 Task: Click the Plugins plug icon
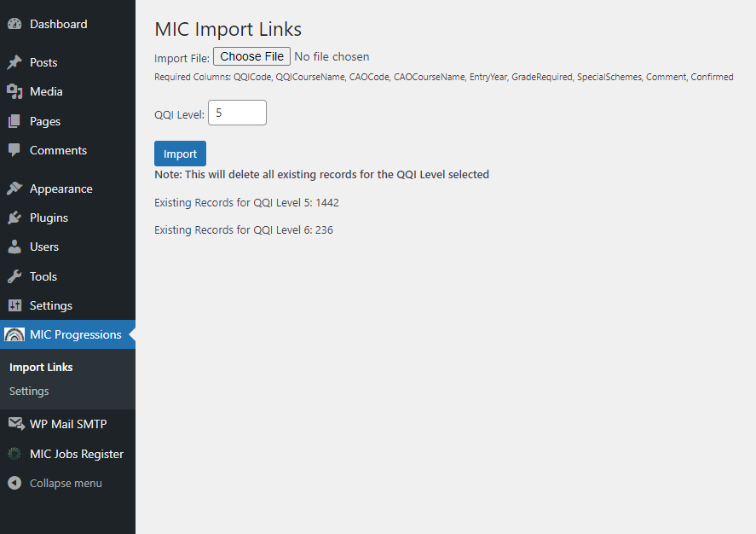(x=14, y=218)
